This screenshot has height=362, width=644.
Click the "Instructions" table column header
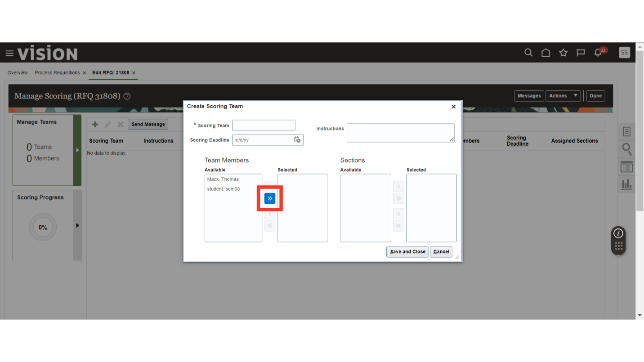[x=158, y=141]
